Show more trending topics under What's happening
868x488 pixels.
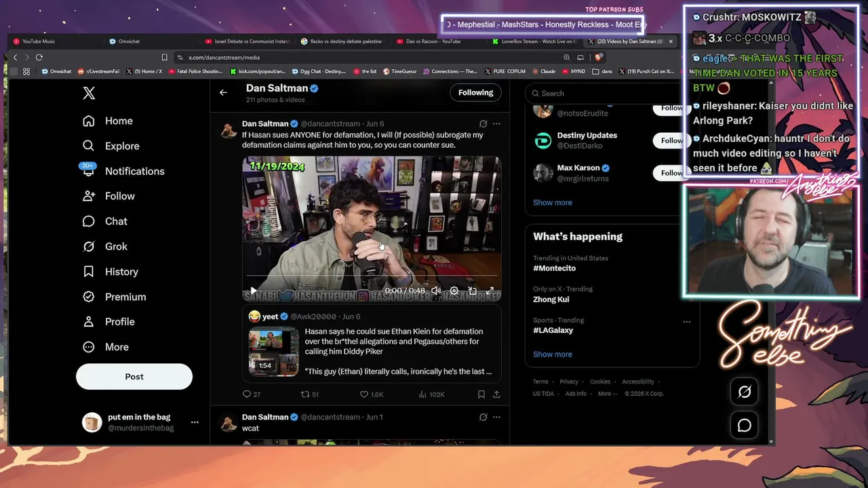[x=553, y=354]
